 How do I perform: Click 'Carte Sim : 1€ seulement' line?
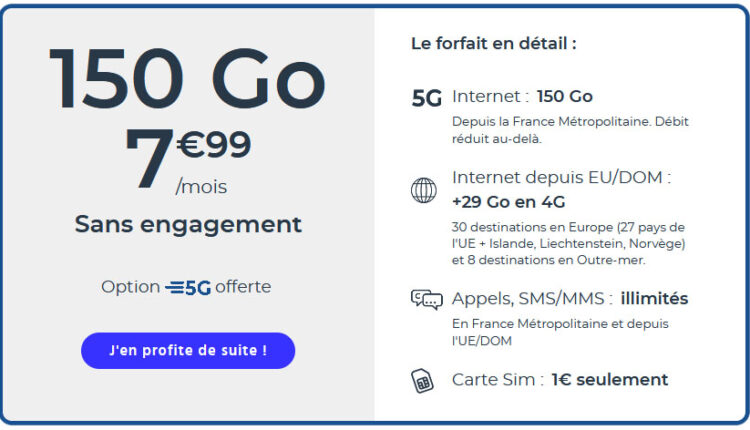tap(560, 380)
